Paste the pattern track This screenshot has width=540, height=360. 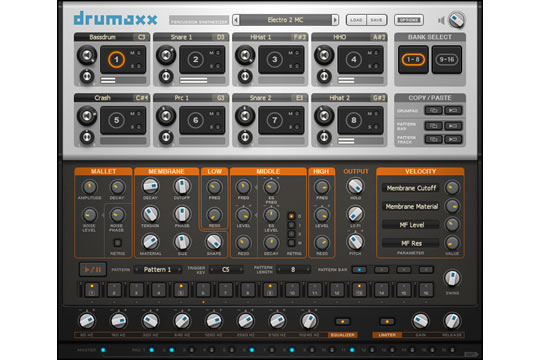click(x=453, y=139)
